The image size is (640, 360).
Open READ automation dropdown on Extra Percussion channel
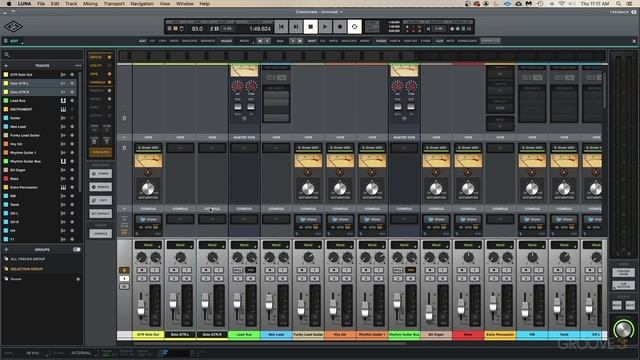point(500,245)
